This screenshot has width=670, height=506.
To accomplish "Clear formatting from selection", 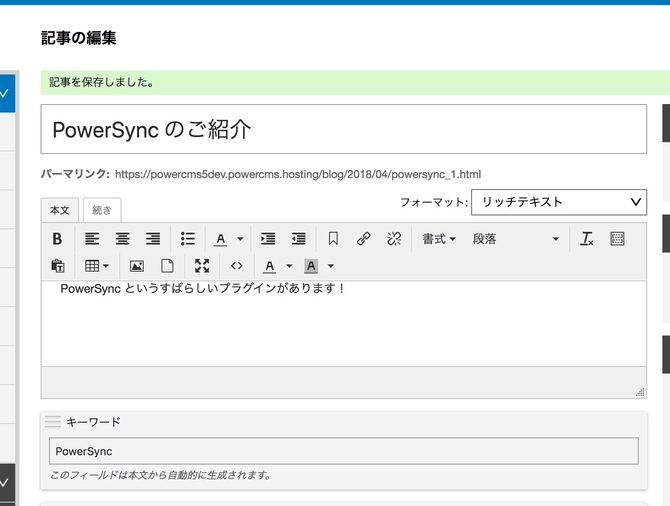I will 587,239.
